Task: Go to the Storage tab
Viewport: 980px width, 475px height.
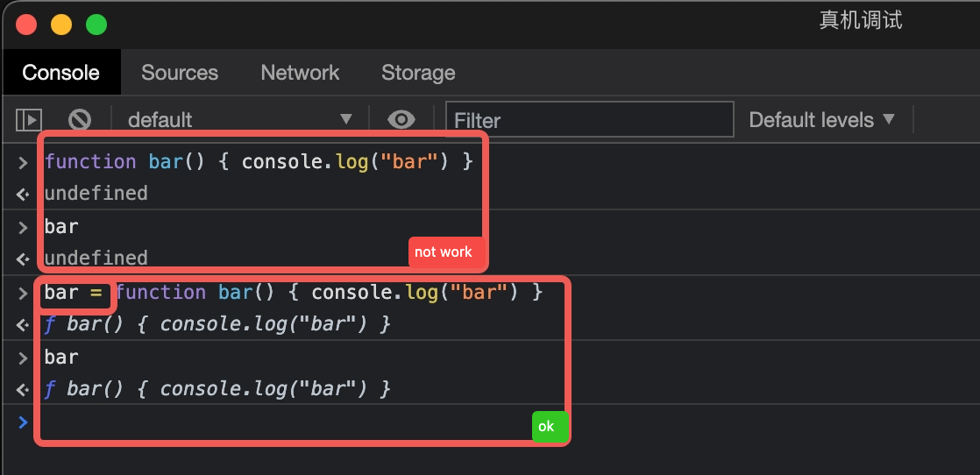Action: point(418,73)
